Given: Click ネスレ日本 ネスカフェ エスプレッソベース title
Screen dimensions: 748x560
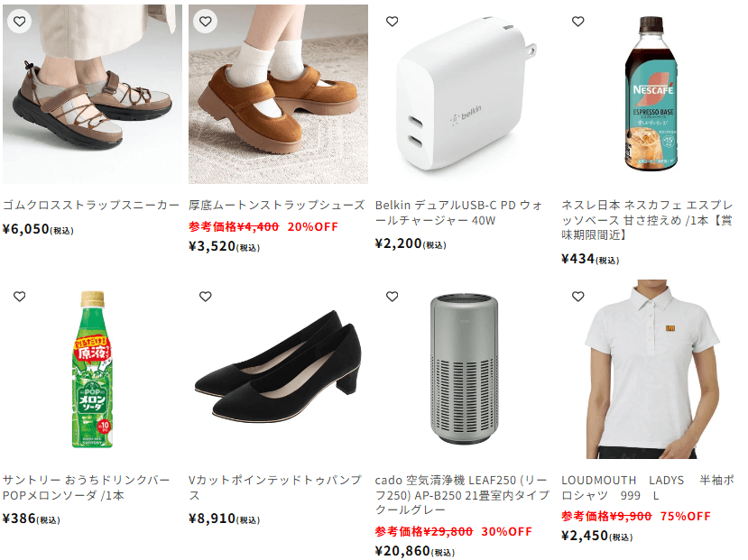Looking at the screenshot, I should (x=647, y=220).
